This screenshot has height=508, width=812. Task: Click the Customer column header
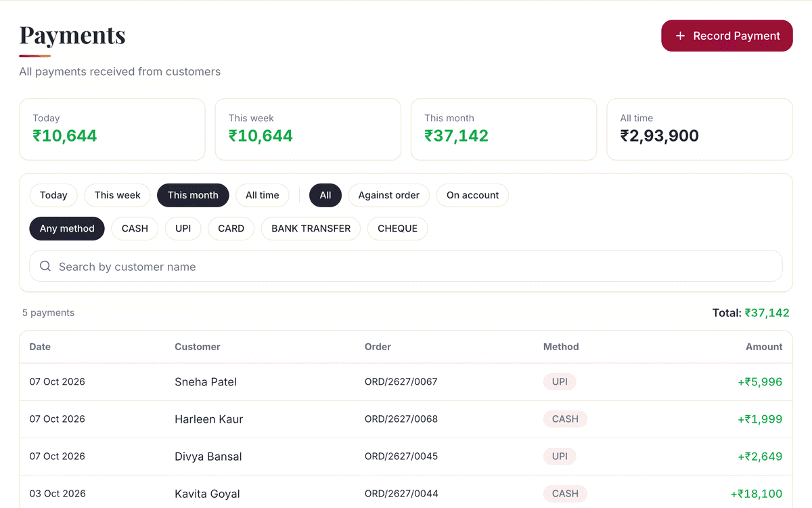point(198,347)
